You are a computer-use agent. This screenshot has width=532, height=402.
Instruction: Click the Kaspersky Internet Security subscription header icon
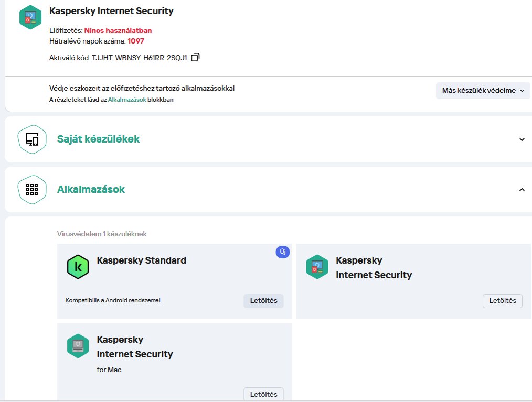click(x=30, y=17)
